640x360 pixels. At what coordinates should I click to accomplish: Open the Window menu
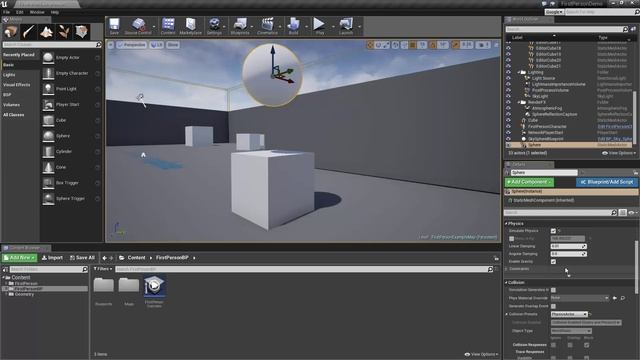click(37, 12)
